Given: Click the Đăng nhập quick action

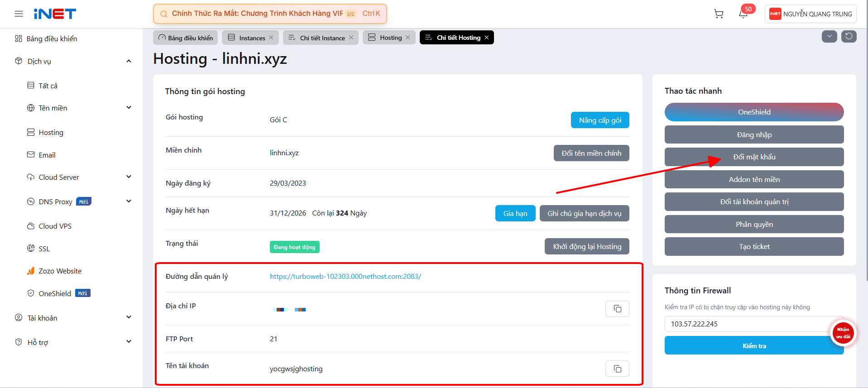Looking at the screenshot, I should coord(754,134).
